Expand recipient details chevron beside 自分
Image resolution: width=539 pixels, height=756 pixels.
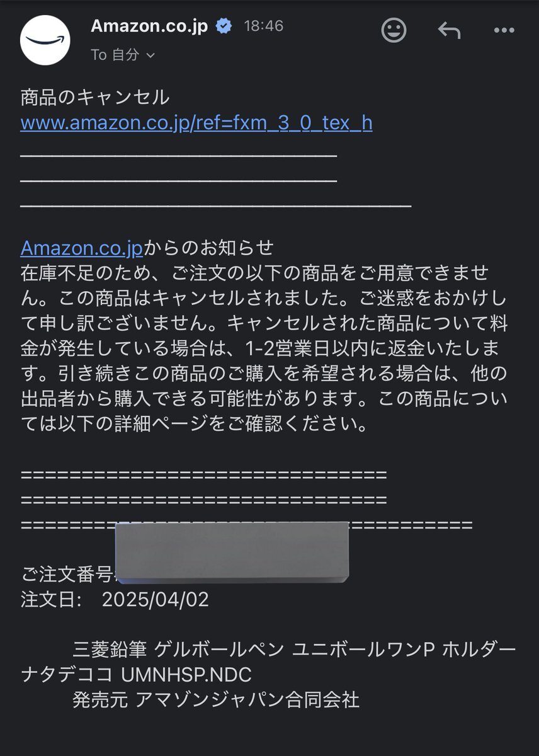(150, 55)
